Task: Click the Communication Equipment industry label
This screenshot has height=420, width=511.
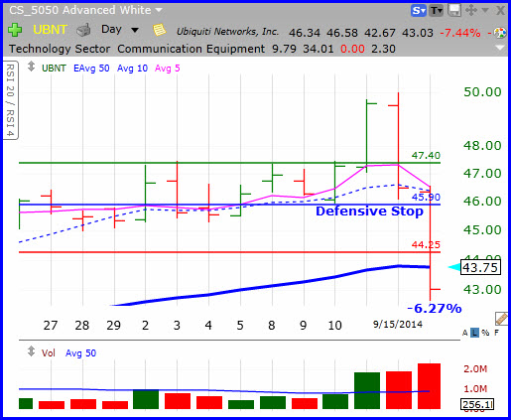Action: tap(192, 49)
